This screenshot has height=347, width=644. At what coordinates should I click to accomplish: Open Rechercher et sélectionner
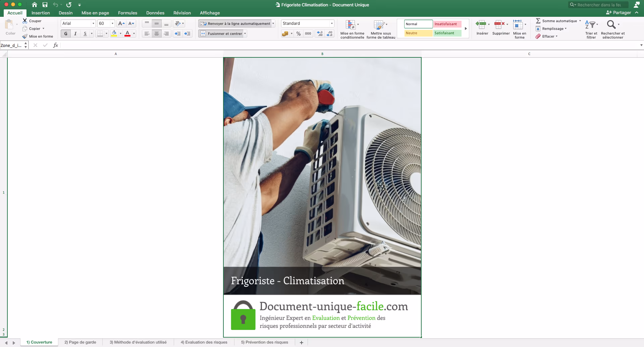[613, 29]
